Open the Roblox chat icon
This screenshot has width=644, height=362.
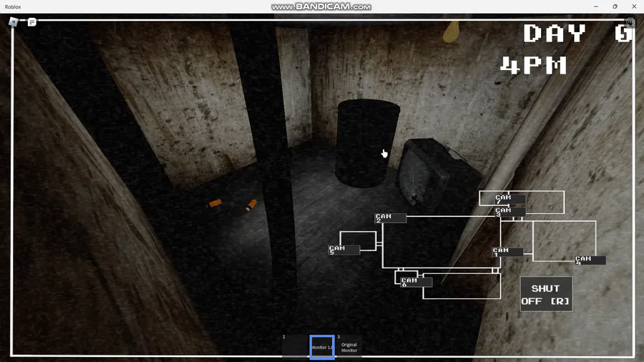[x=31, y=22]
